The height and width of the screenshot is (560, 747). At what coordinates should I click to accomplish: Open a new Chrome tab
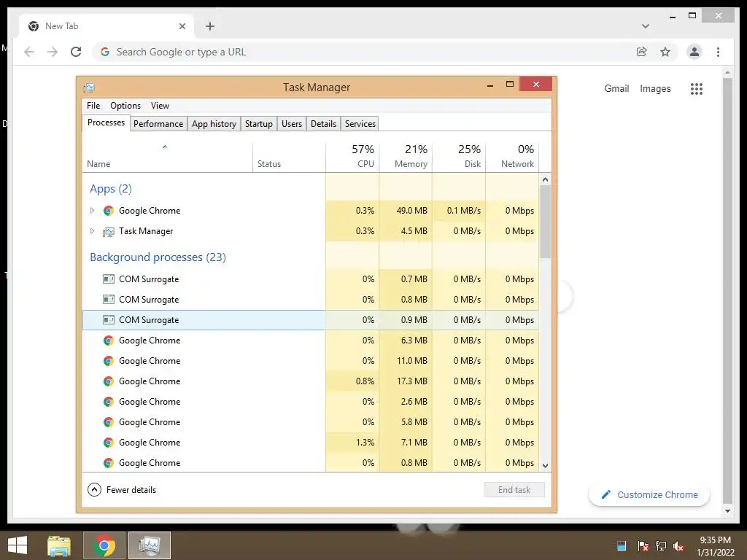(x=210, y=26)
